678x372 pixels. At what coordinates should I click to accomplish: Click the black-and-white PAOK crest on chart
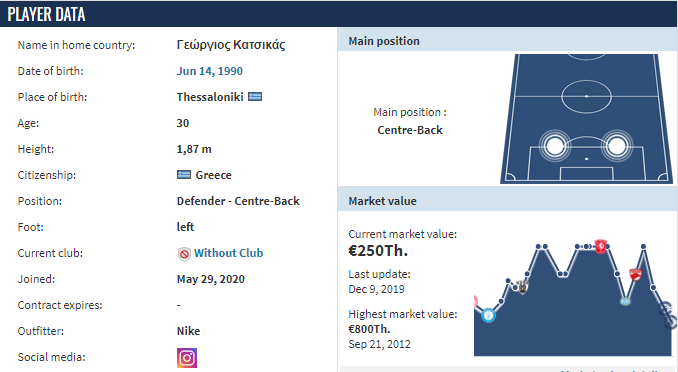pyautogui.click(x=523, y=287)
